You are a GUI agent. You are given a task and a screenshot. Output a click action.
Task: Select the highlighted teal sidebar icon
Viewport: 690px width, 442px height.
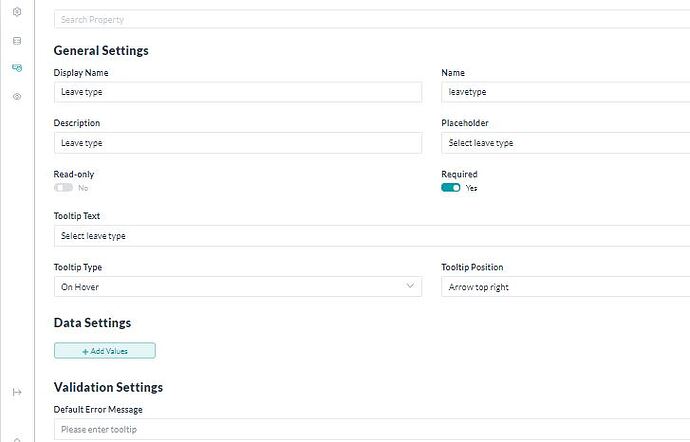(x=16, y=68)
